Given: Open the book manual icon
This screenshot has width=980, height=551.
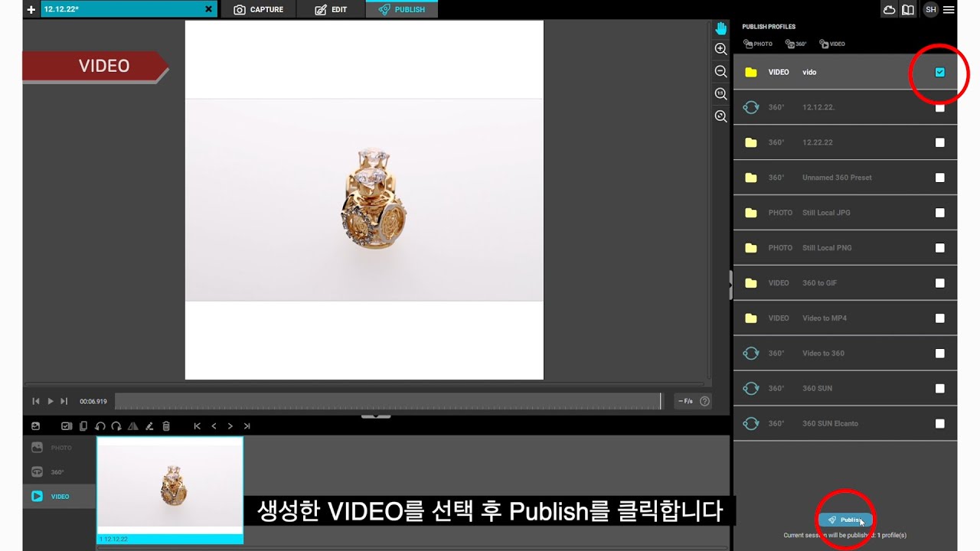Looking at the screenshot, I should [907, 9].
